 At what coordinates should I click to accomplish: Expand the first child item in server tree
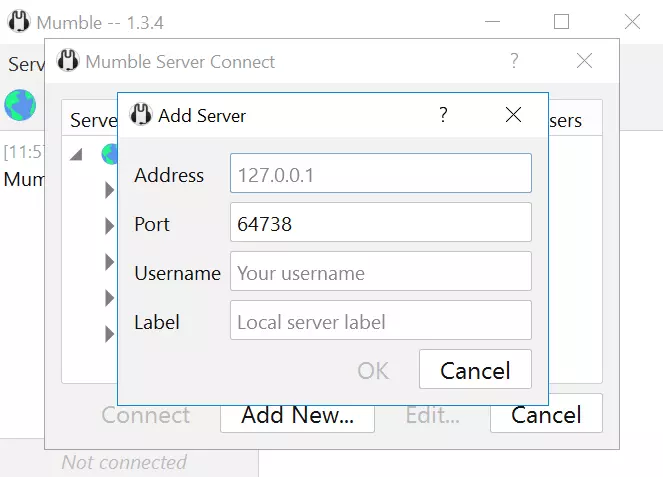tap(109, 190)
